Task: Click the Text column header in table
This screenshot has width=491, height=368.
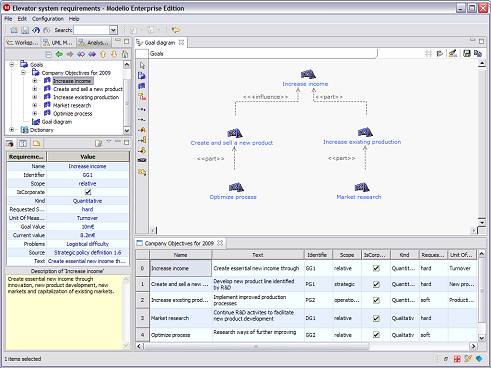Action: coord(258,255)
